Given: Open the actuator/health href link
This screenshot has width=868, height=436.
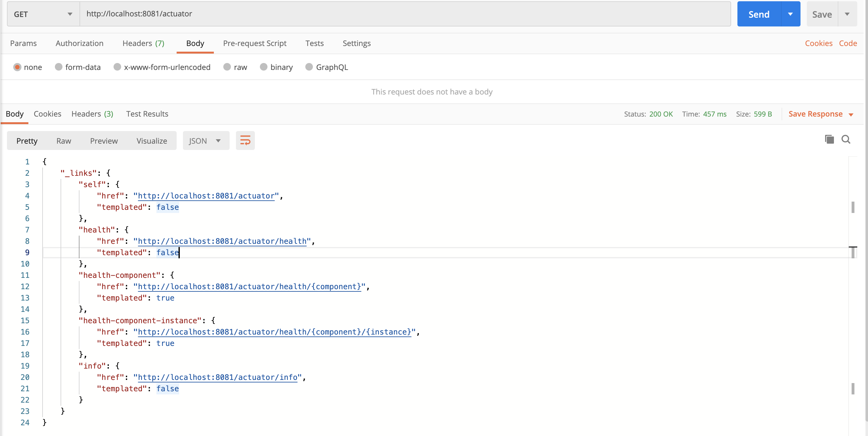Looking at the screenshot, I should (x=222, y=241).
